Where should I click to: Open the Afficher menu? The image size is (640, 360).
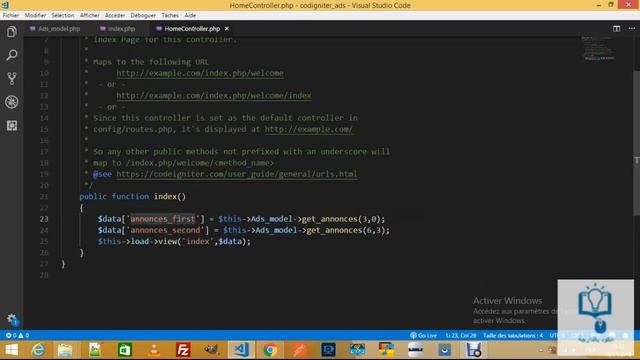pyautogui.click(x=89, y=15)
